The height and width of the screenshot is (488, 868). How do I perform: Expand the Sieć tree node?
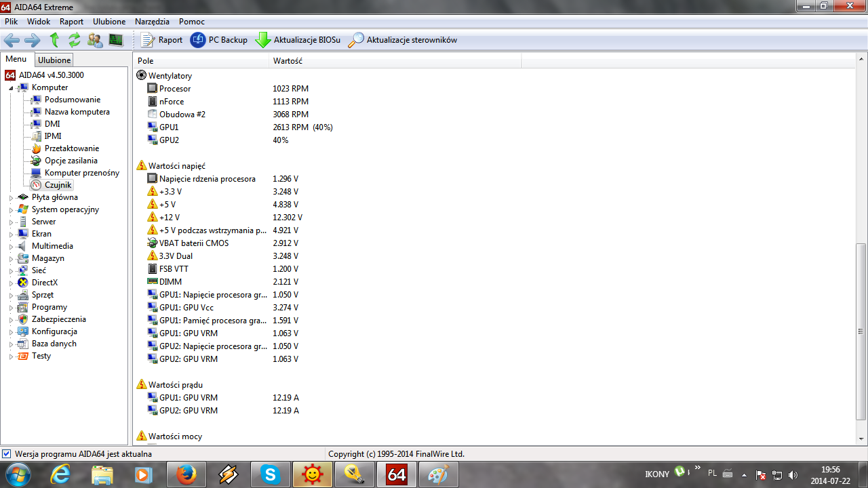pos(12,271)
